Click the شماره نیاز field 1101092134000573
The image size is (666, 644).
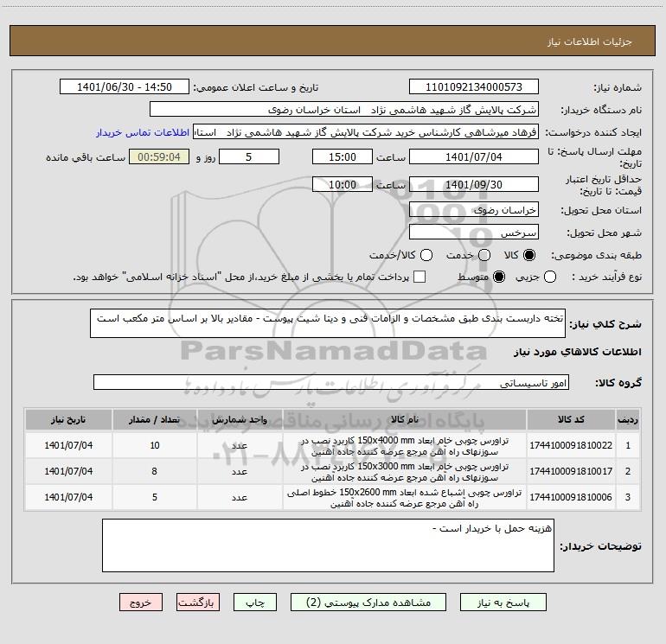[474, 87]
